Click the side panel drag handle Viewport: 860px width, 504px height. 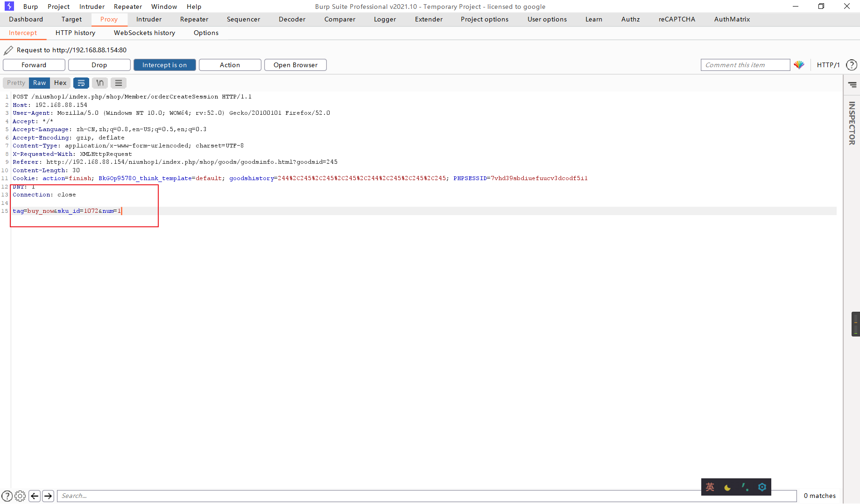[x=855, y=324]
